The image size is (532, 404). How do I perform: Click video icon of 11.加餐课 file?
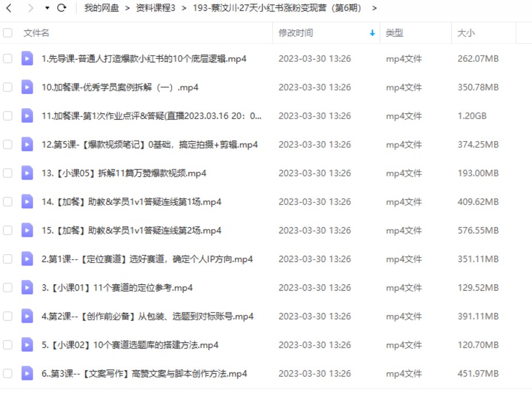(27, 116)
